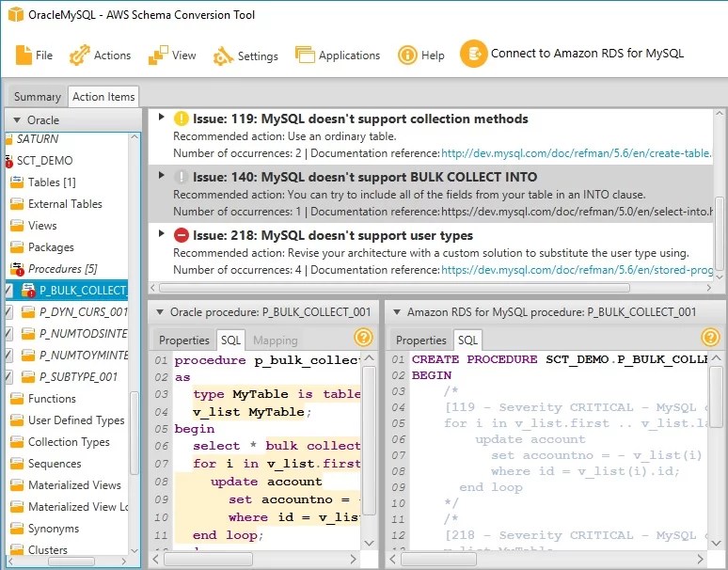The image size is (728, 570).
Task: Click scroll-up arrow in issues list
Action: pyautogui.click(x=719, y=114)
